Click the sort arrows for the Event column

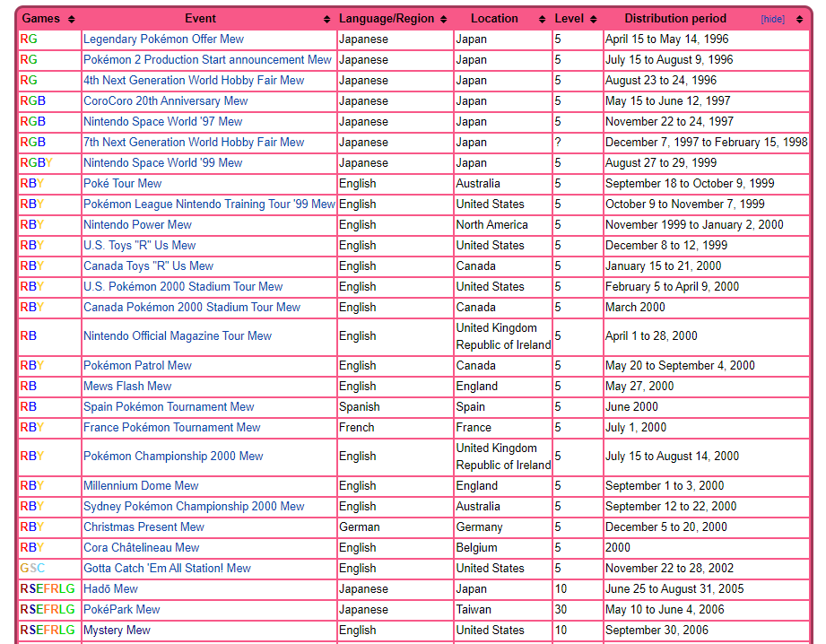click(x=326, y=20)
